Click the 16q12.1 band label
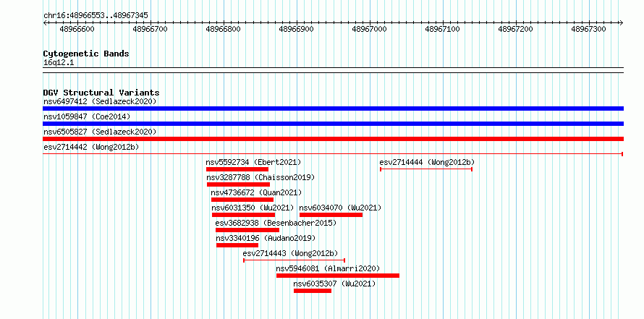 pos(59,63)
